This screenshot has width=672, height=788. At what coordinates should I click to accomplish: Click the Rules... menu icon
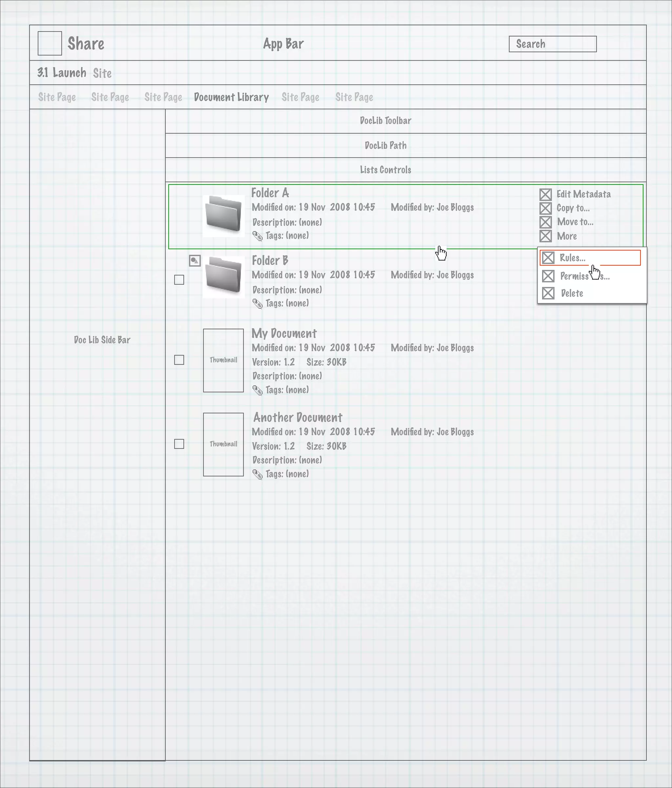(x=548, y=258)
